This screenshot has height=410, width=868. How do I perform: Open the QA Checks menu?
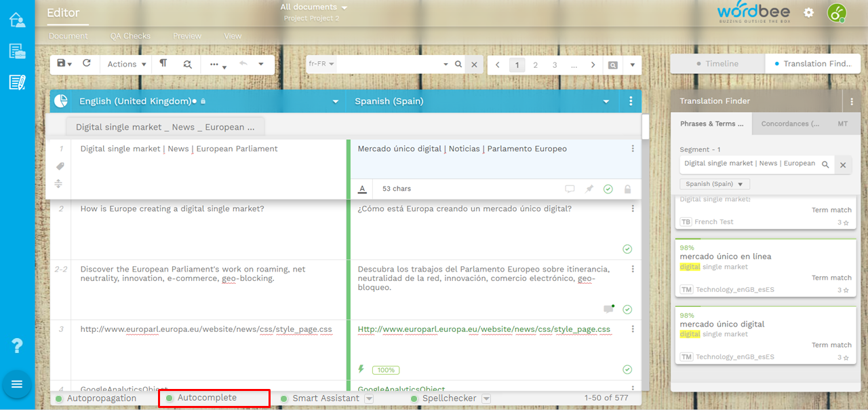pyautogui.click(x=130, y=36)
